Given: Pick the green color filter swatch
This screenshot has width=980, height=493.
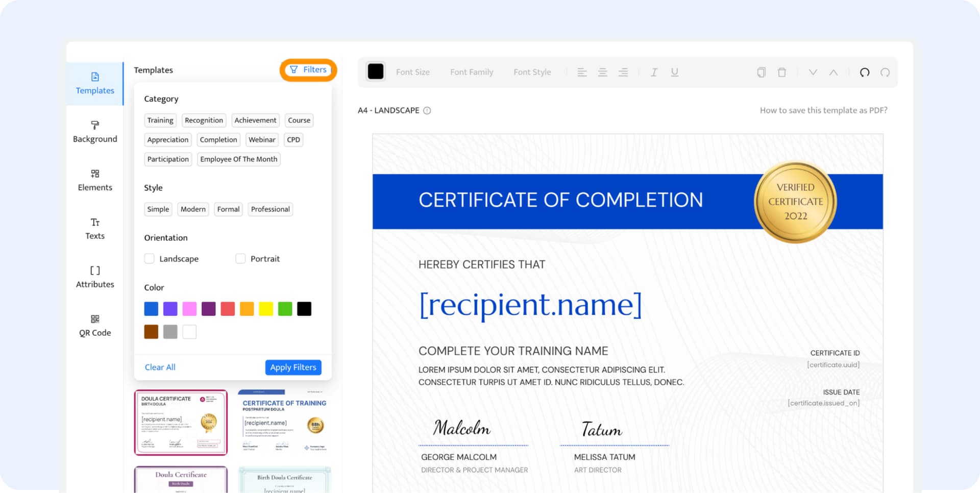Looking at the screenshot, I should (x=285, y=309).
